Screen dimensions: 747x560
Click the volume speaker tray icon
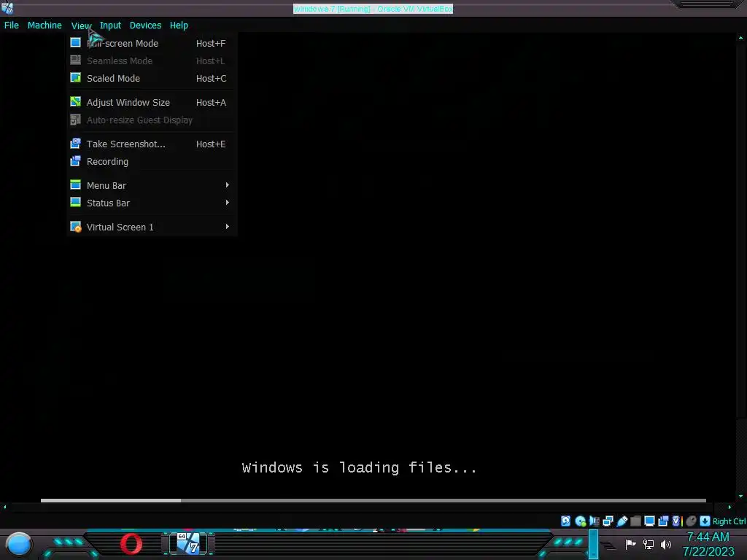tap(666, 544)
